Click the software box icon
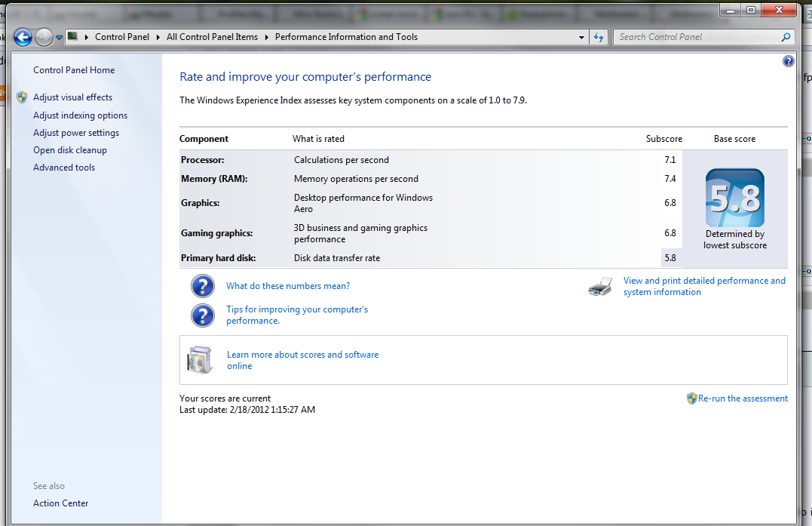 tap(199, 360)
